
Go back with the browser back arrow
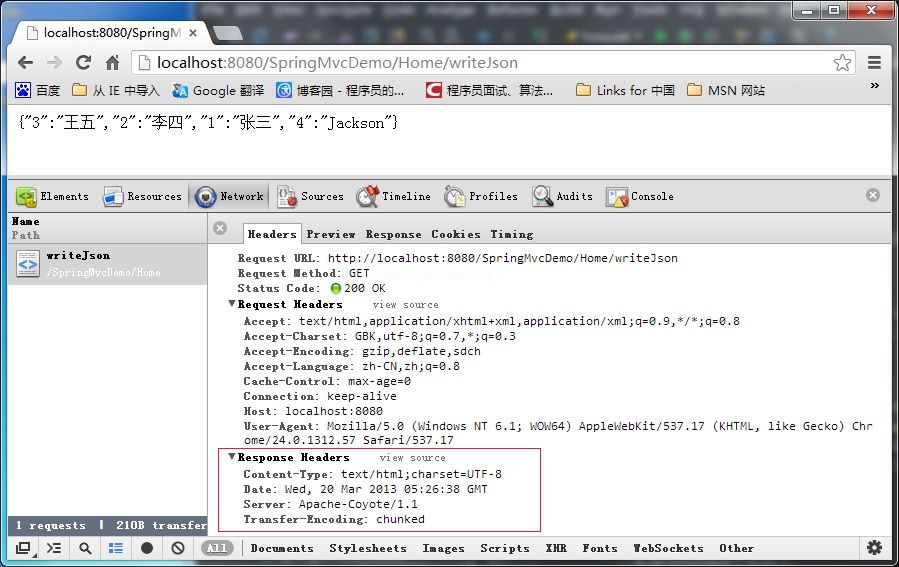(x=25, y=62)
